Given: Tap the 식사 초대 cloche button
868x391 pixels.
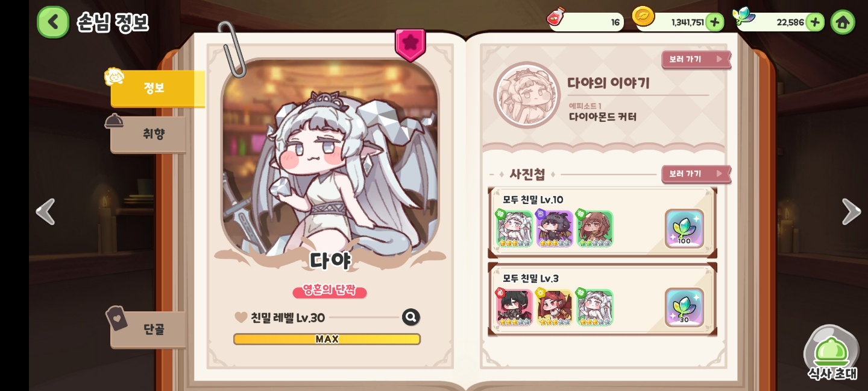Looking at the screenshot, I should click(832, 354).
